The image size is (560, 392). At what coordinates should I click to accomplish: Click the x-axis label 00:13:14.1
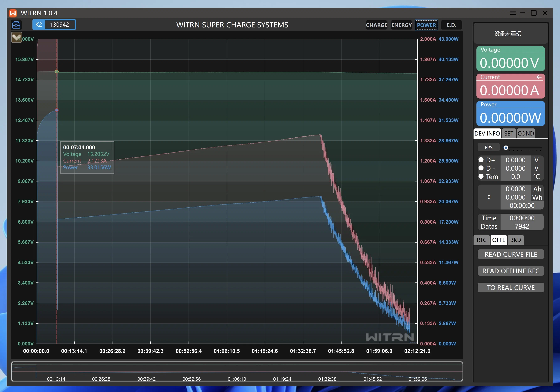pyautogui.click(x=74, y=351)
